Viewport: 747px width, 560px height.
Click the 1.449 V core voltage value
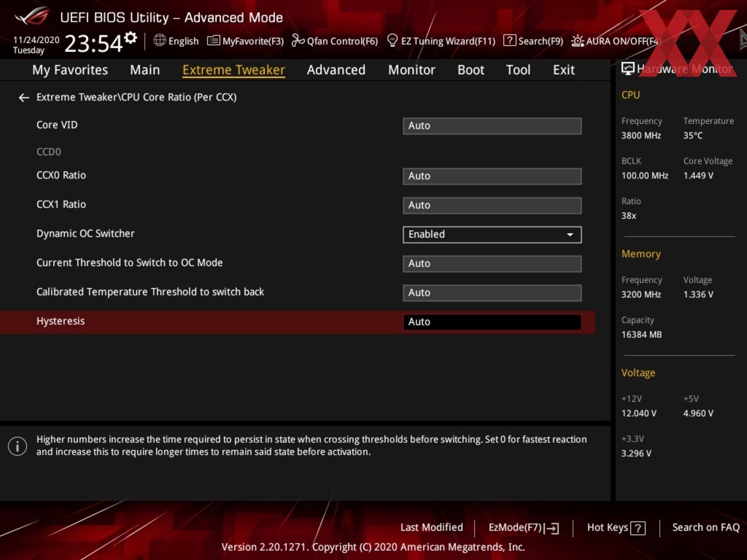point(698,175)
